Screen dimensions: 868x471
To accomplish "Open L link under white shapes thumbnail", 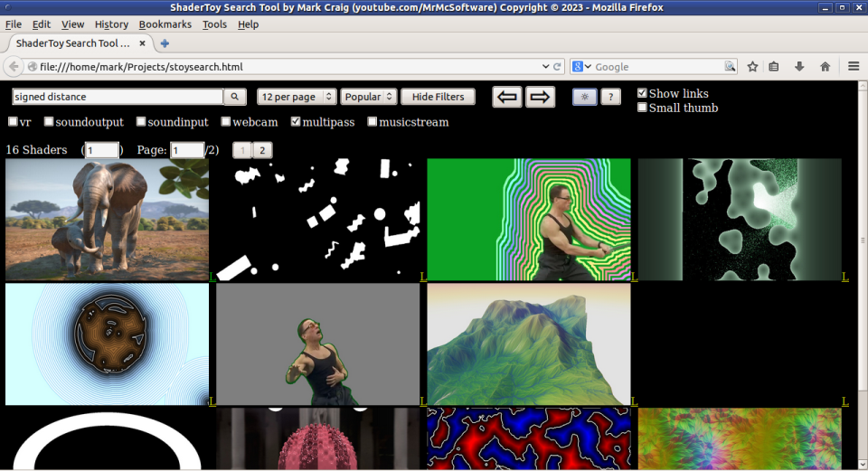I will 423,276.
